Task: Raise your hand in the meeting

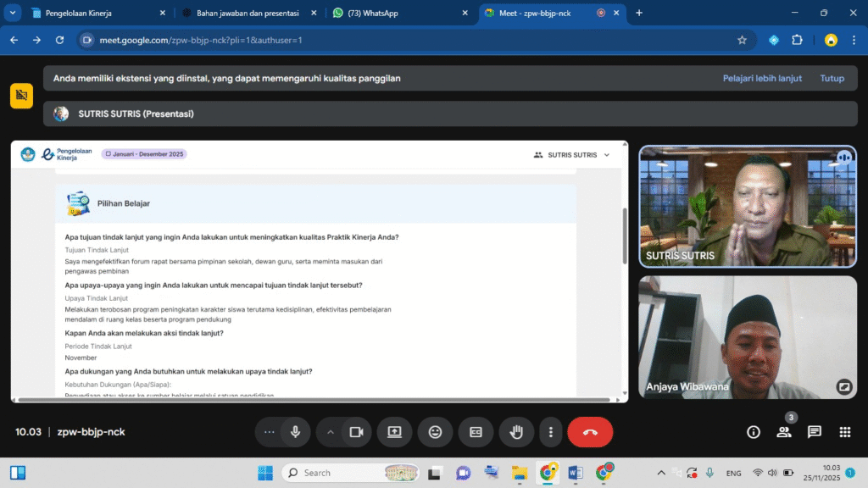Action: point(516,432)
